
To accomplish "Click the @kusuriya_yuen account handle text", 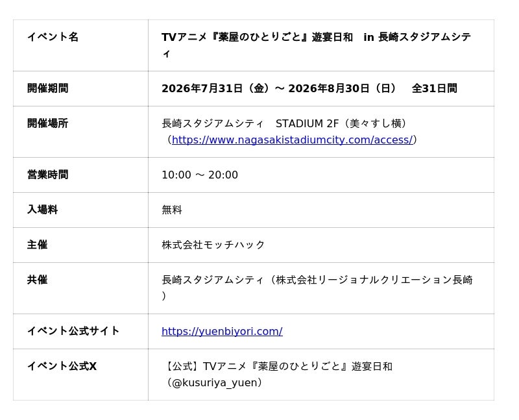I will (x=215, y=383).
